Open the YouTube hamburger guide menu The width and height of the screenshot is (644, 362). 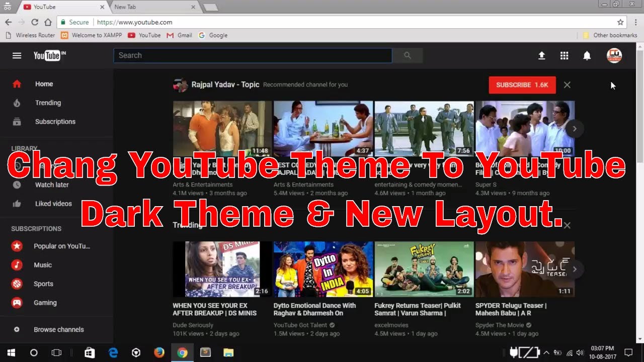pyautogui.click(x=17, y=56)
